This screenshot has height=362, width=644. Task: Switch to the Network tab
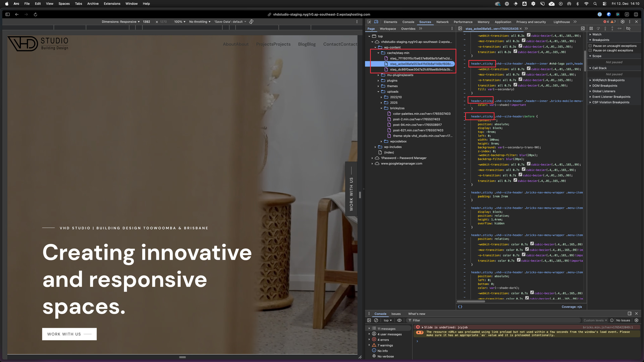(442, 22)
